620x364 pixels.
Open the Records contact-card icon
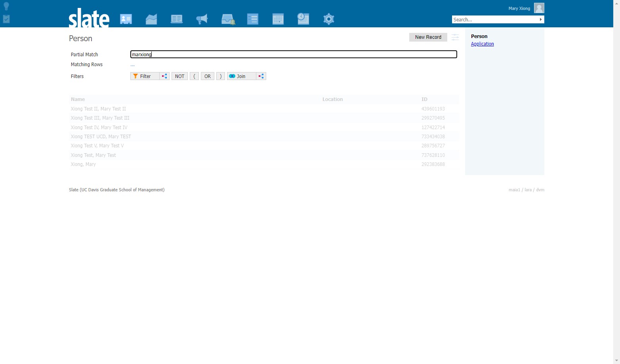[x=126, y=19]
